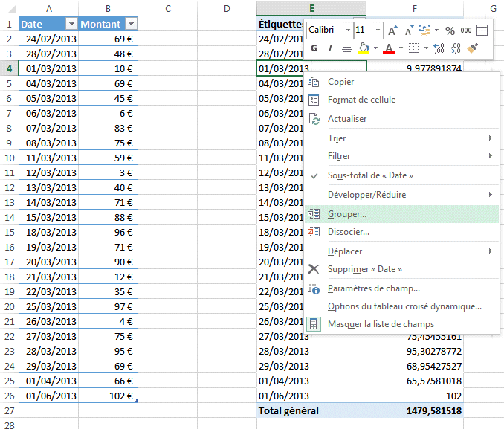This screenshot has width=504, height=429.
Task: Open the Date column filter dropdown
Action: click(x=71, y=24)
